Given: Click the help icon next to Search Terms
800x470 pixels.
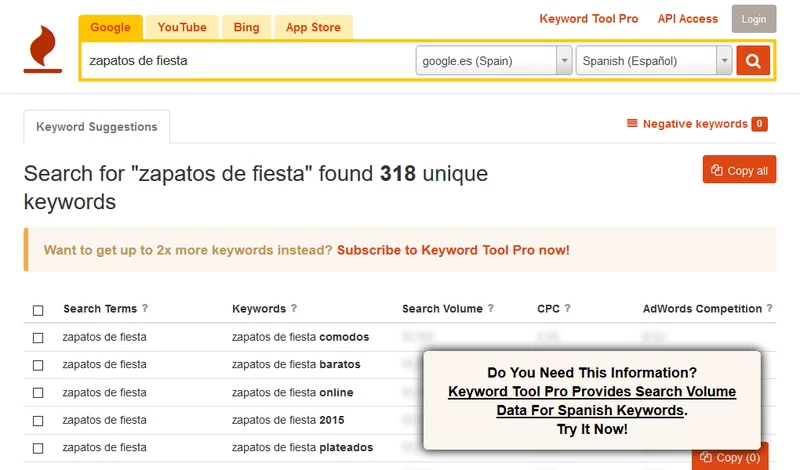Looking at the screenshot, I should point(145,308).
